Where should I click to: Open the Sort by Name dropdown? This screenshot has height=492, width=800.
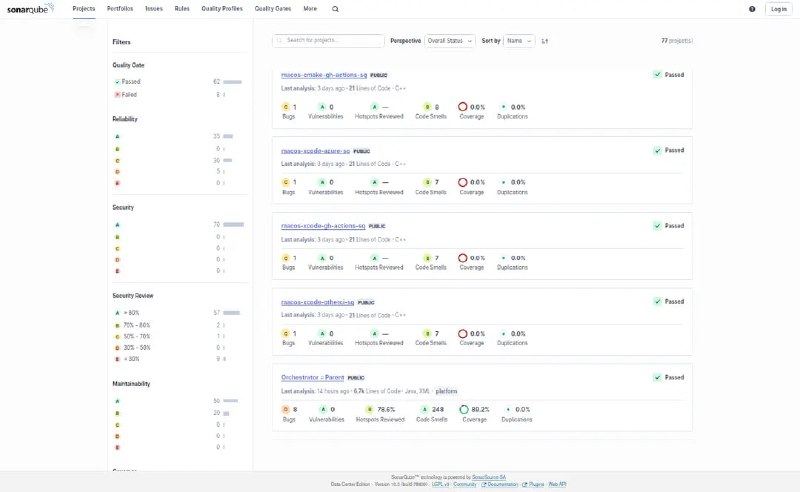pos(519,41)
